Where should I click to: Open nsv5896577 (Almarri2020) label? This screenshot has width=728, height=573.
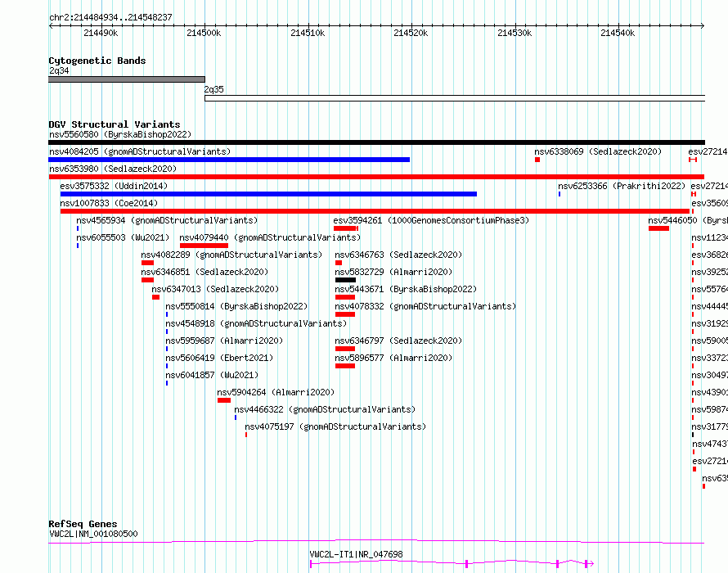393,358
